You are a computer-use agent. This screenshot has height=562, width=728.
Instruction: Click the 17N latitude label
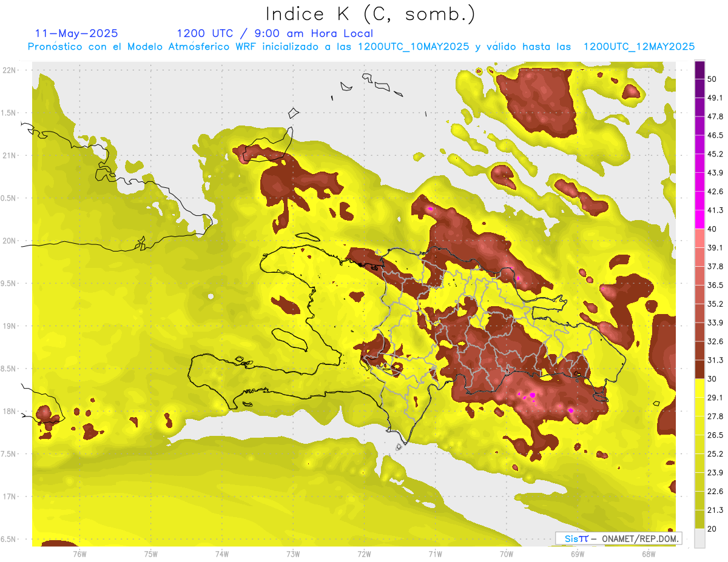coord(9,497)
